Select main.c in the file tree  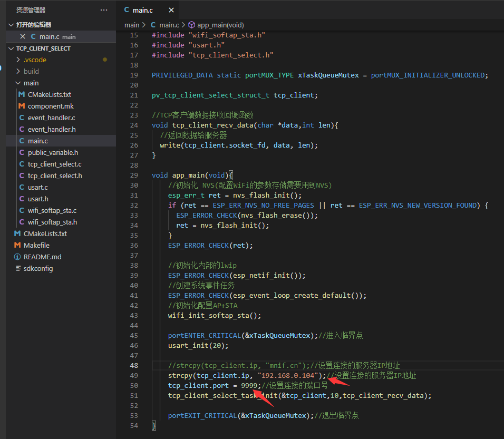pyautogui.click(x=37, y=141)
